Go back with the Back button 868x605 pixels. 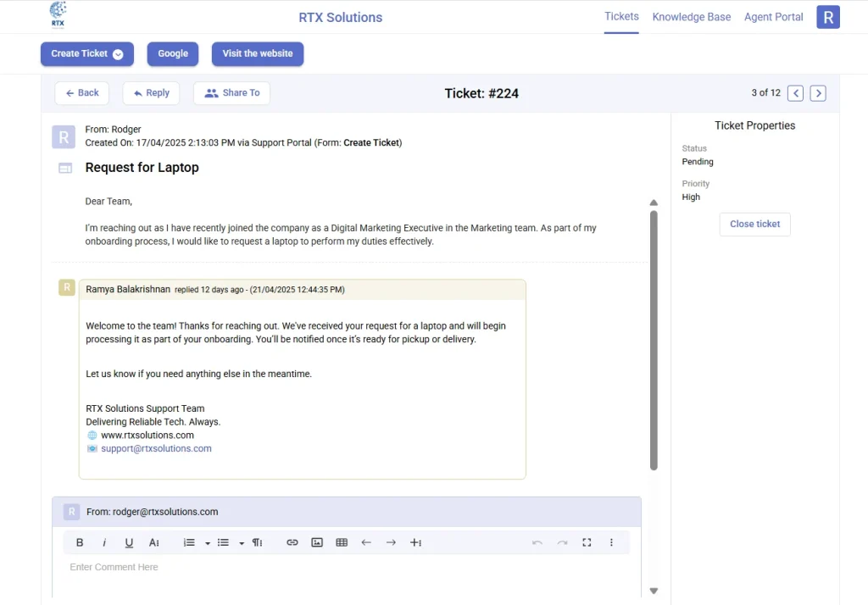[82, 93]
